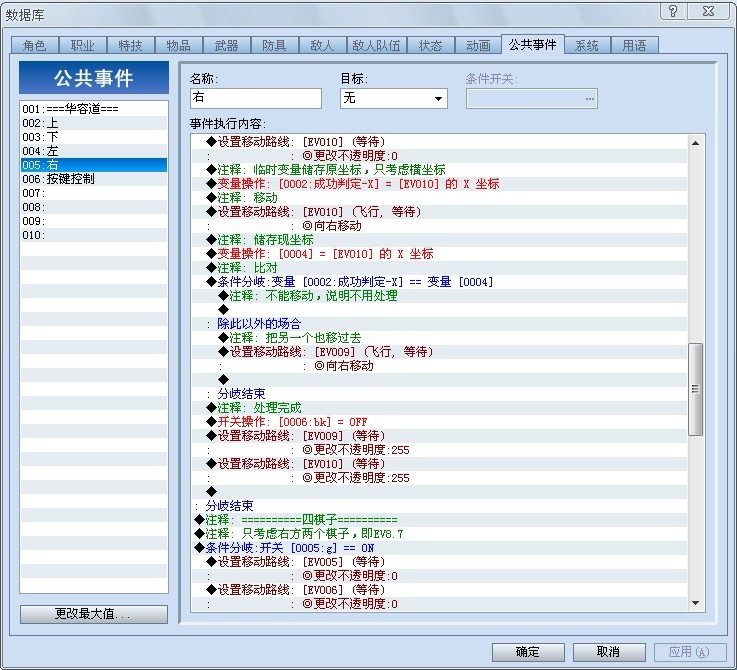Switch to the 职业 tab
737x670 pixels.
83,46
